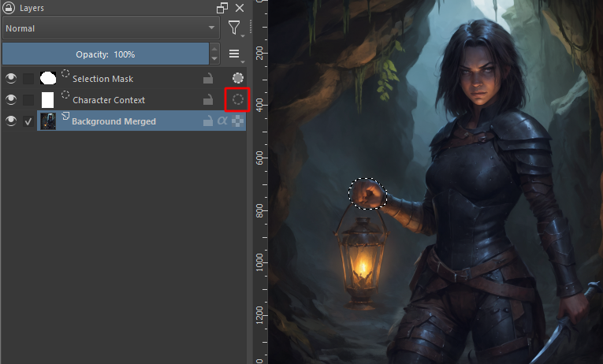603x364 pixels.
Task: Toggle lock icon on Character Context layer
Action: pos(208,100)
